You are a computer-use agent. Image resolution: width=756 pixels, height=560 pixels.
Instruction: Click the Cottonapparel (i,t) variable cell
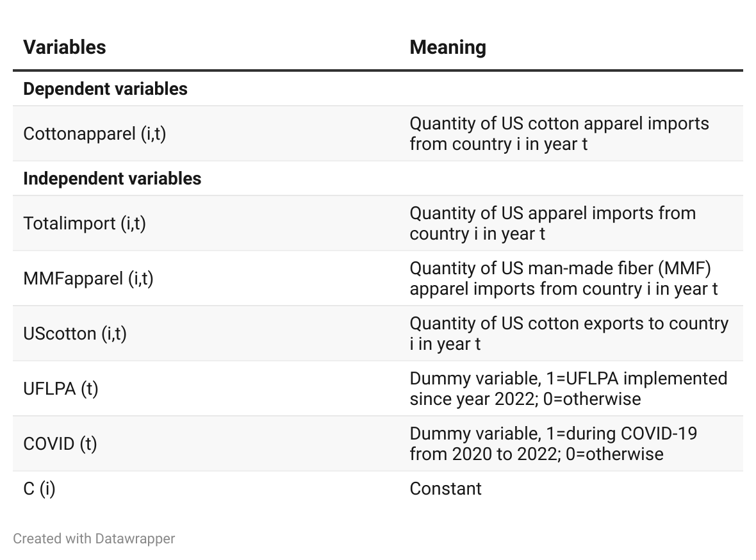pos(95,134)
